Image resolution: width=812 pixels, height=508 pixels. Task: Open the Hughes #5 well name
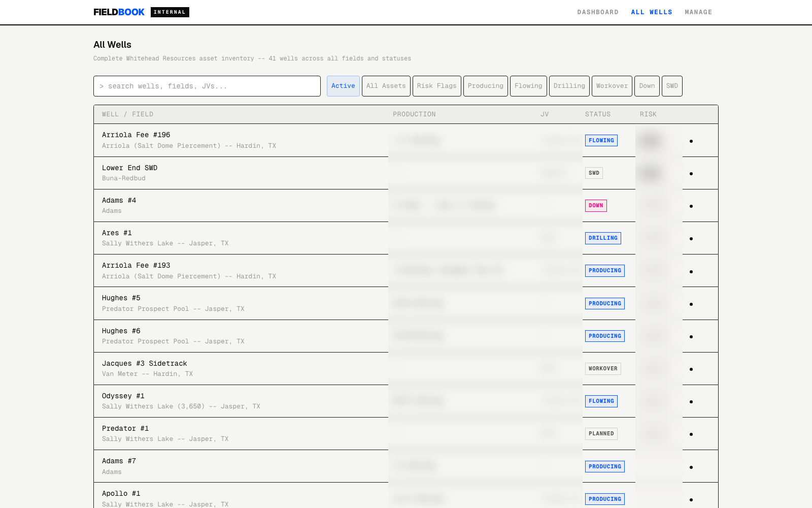(121, 298)
